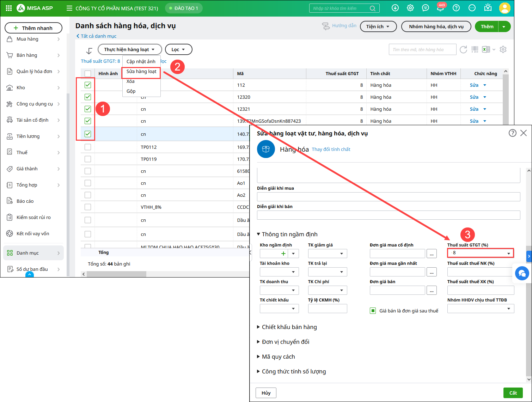Image resolution: width=532 pixels, height=402 pixels.
Task: Click the refresh icon beside item search
Action: 463,49
